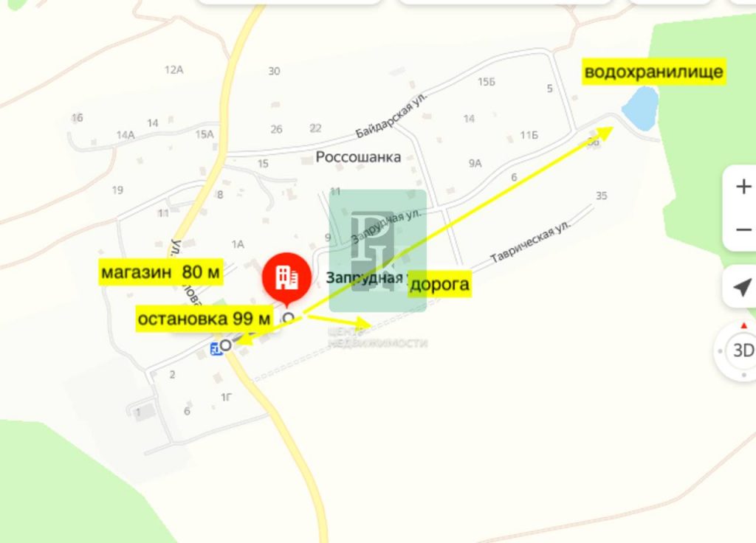Select the red building location pin
756x543 pixels.
(x=287, y=280)
